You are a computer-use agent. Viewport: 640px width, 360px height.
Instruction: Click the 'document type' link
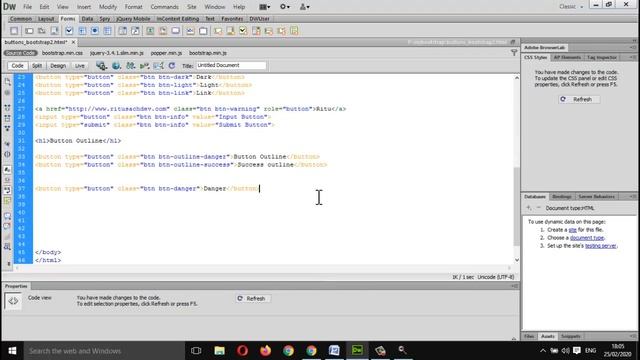coord(587,238)
